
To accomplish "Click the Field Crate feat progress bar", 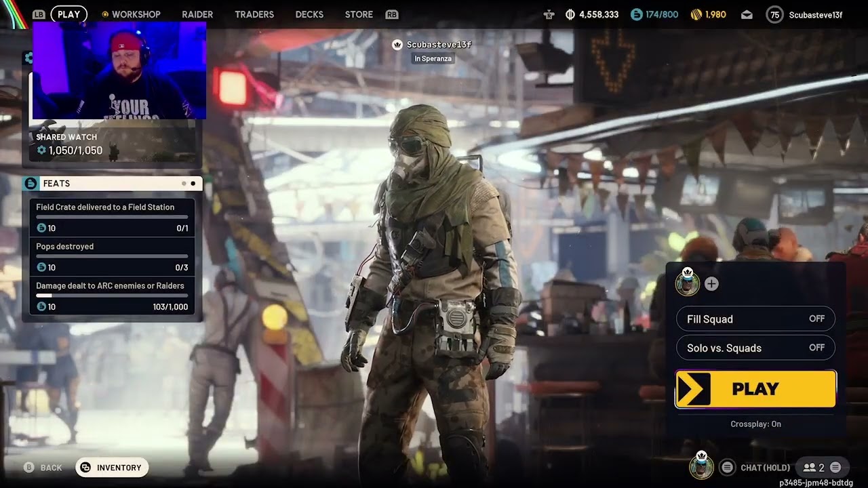I will click(112, 217).
